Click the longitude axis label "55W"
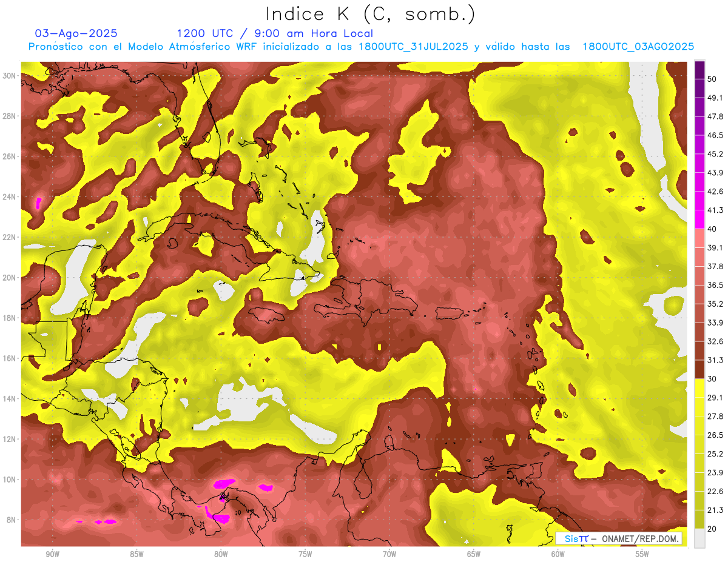The width and height of the screenshot is (728, 562). [642, 554]
